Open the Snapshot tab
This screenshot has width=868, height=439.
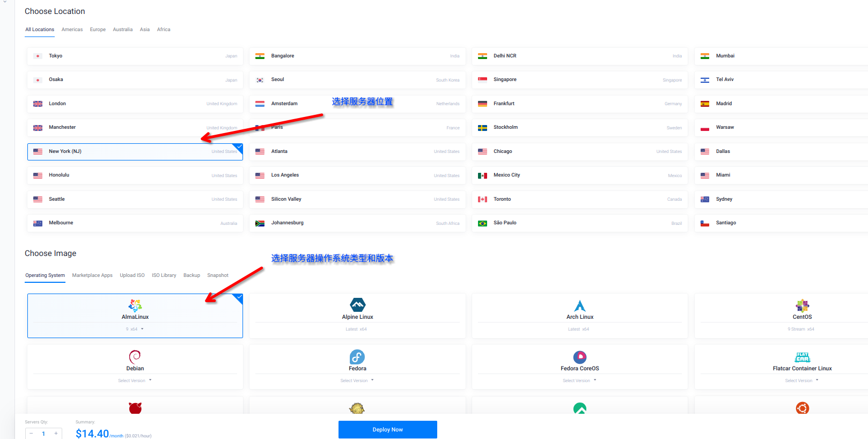(218, 275)
